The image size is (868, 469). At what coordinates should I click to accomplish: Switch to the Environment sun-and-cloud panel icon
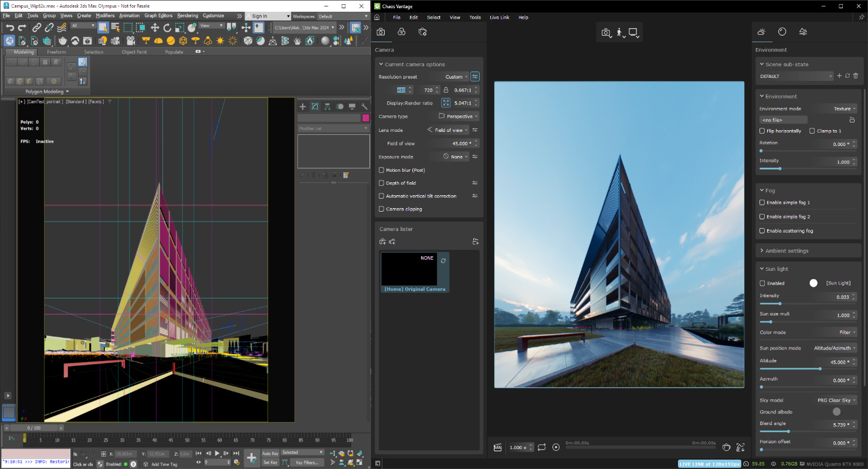760,32
